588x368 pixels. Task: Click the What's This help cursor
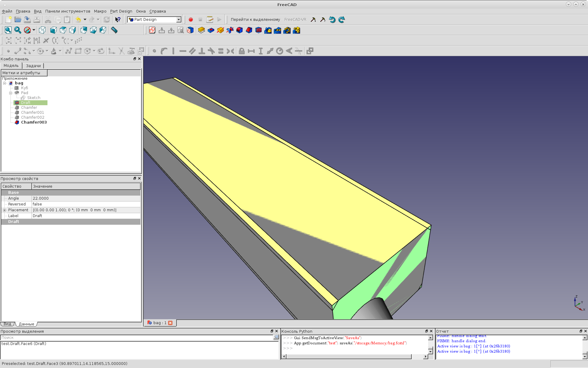[x=118, y=20]
